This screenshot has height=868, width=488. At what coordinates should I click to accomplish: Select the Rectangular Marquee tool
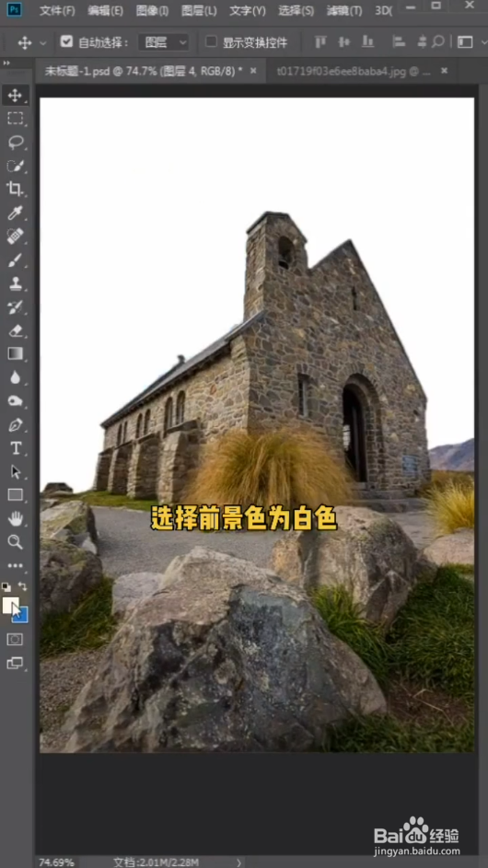coord(15,119)
